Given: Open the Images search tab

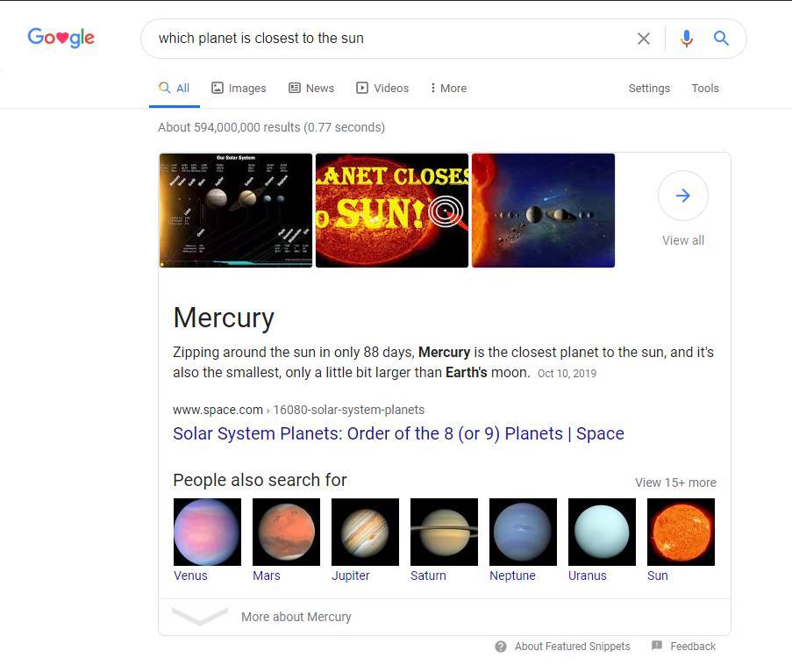Looking at the screenshot, I should (239, 89).
